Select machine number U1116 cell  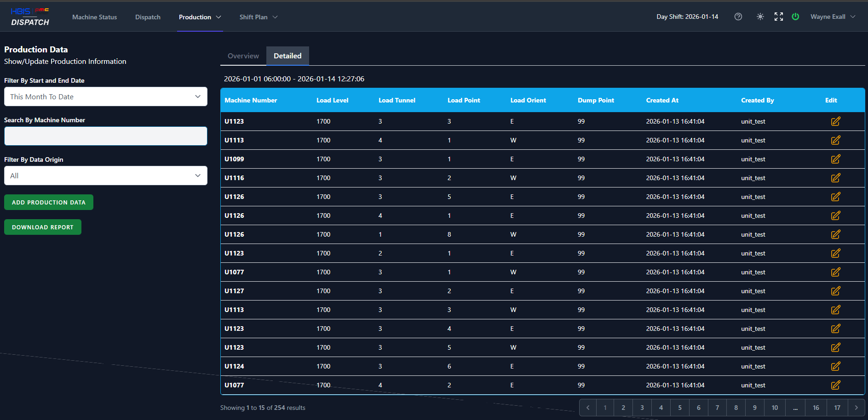click(234, 178)
